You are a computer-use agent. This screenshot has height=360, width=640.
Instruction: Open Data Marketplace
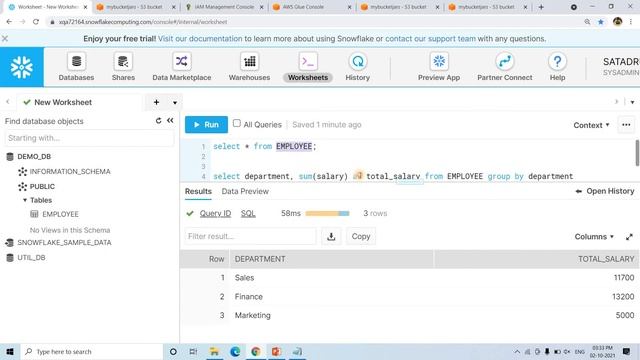tap(182, 67)
